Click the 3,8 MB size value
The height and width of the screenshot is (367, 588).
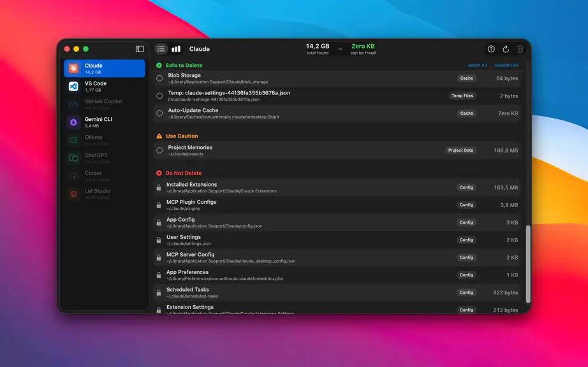509,205
